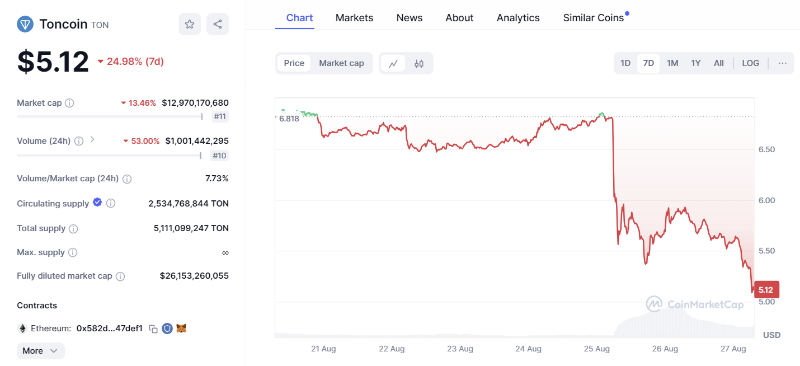
Task: Click info icon beside Total supply
Action: (x=73, y=228)
